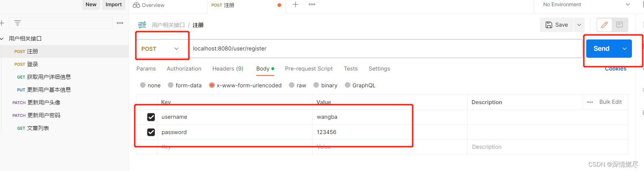The width and height of the screenshot is (644, 171).
Task: Click the Save button
Action: [557, 25]
